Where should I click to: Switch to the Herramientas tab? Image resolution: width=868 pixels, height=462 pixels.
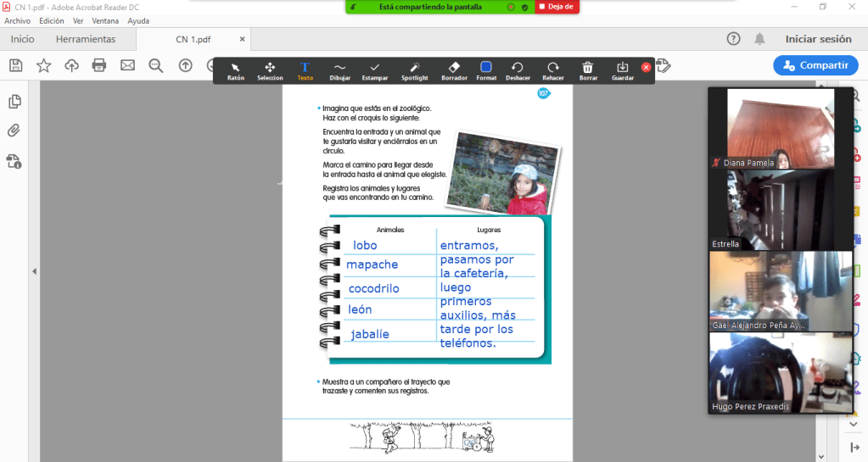tap(86, 39)
